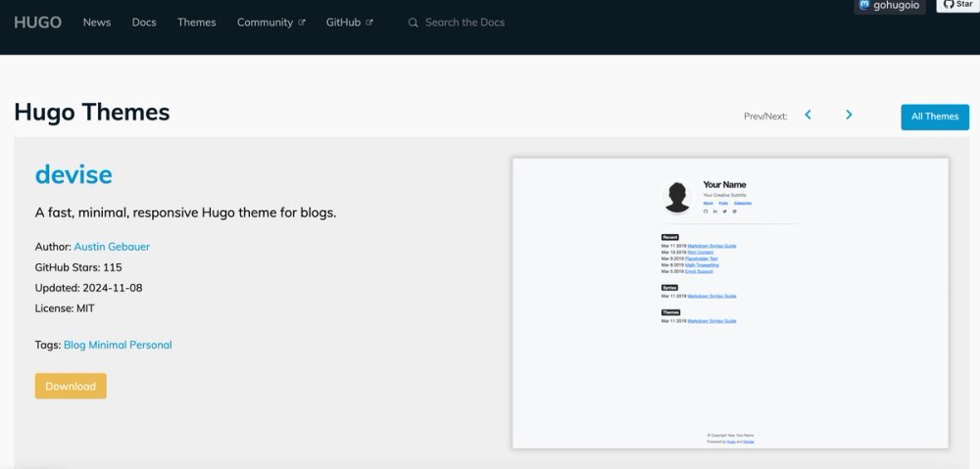This screenshot has height=469, width=980.
Task: Open the gohugoio Mastodon button
Action: (890, 6)
